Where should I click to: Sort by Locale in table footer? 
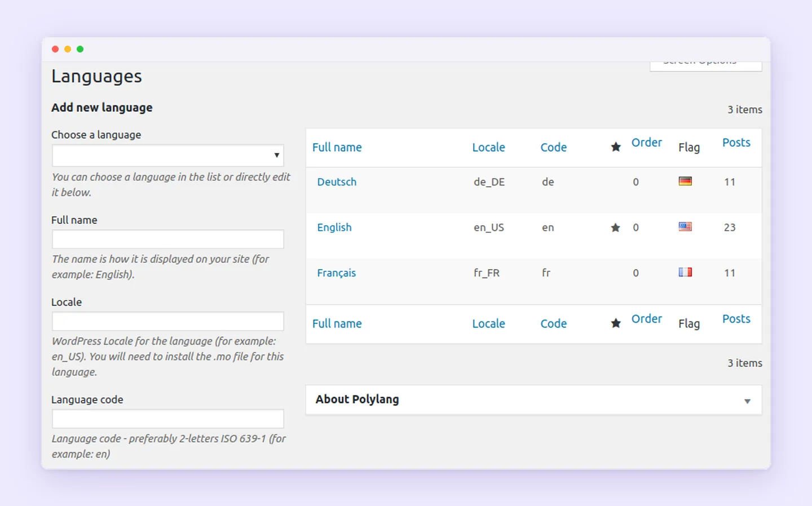pos(488,323)
